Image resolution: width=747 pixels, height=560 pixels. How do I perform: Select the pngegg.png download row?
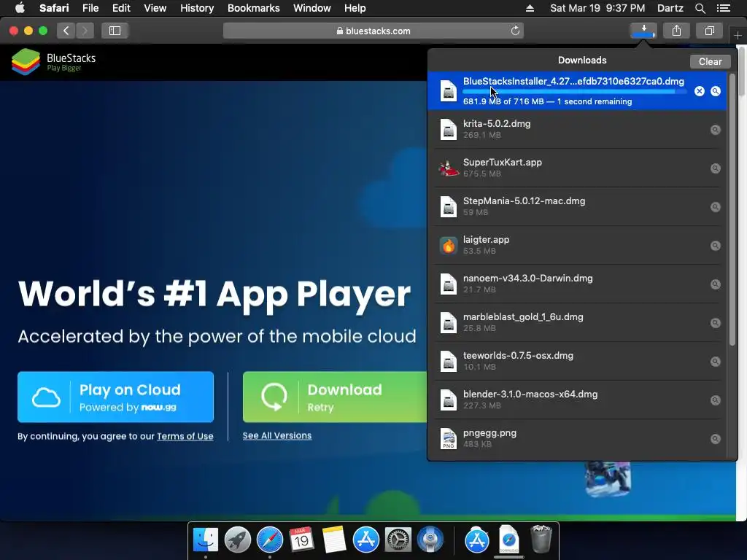click(x=578, y=438)
